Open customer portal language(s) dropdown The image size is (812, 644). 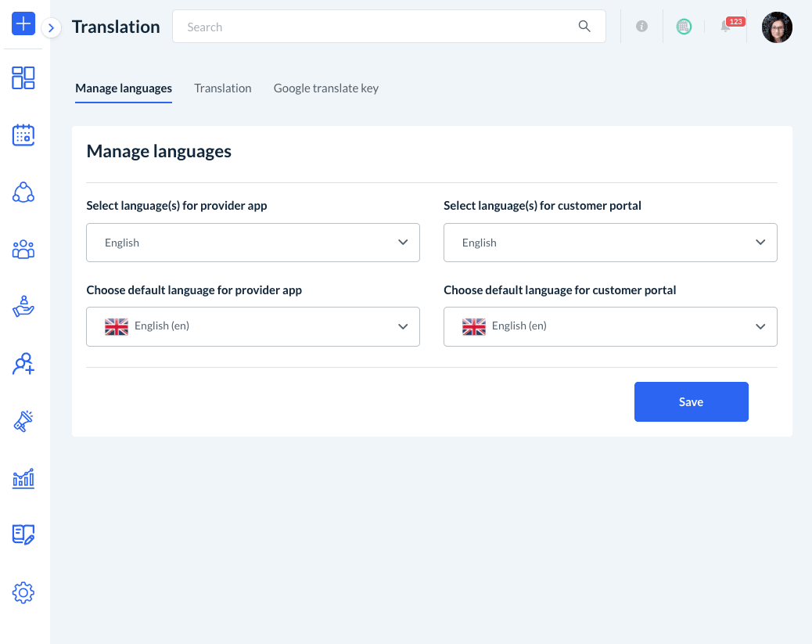tap(610, 243)
